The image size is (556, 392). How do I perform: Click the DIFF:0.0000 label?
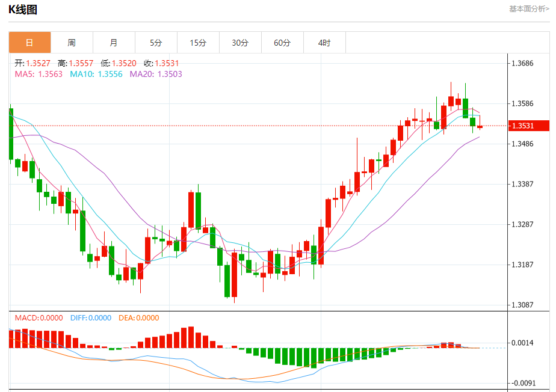[91, 318]
